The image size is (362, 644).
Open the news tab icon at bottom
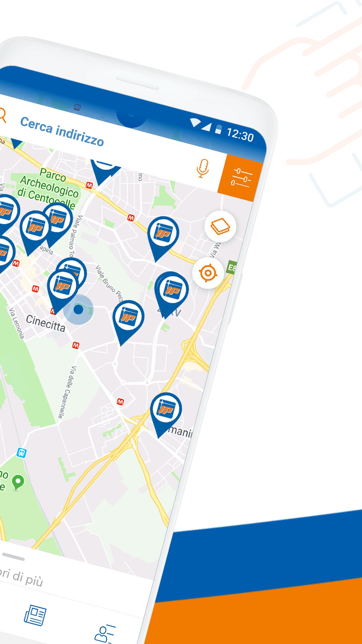pyautogui.click(x=35, y=615)
